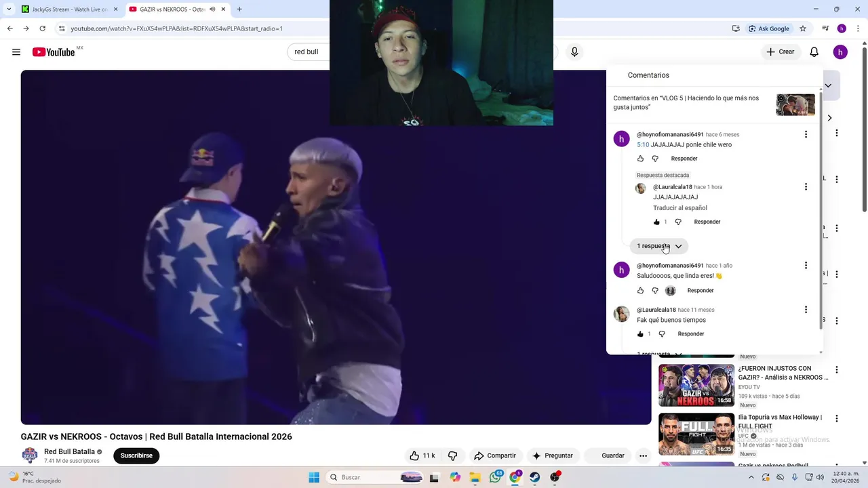Image resolution: width=868 pixels, height=488 pixels.
Task: Open the VLOG 5 video thumbnail in comments panel
Action: coord(795,105)
